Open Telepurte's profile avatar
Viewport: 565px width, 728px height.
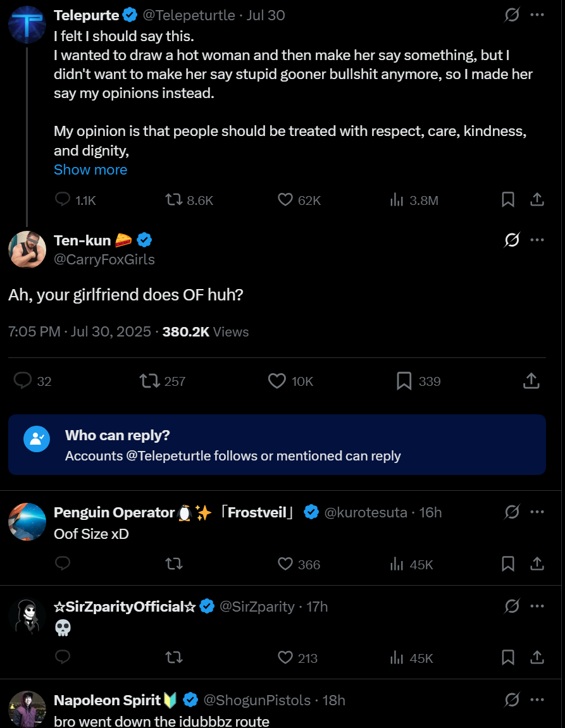coord(27,24)
